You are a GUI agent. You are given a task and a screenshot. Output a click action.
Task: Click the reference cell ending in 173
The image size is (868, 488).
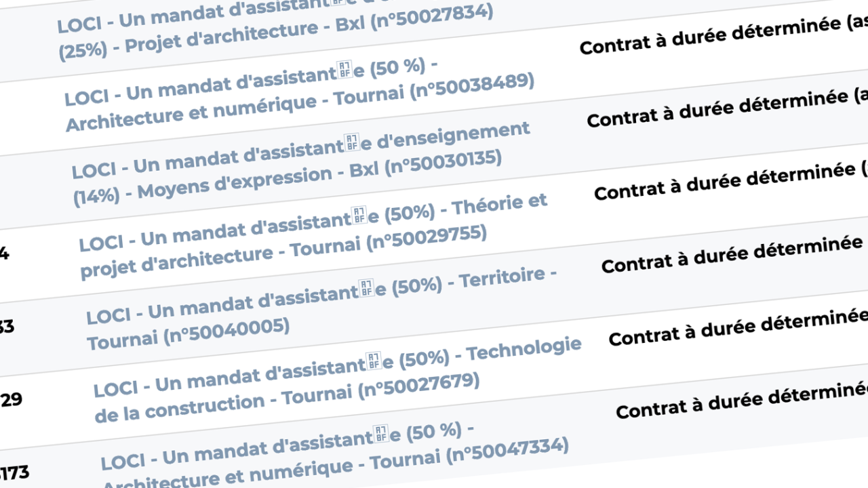pos(14,472)
